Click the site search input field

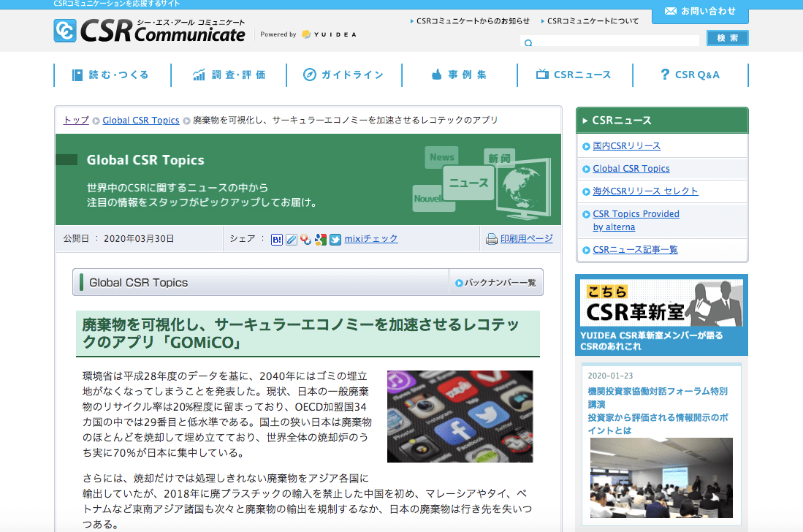point(609,41)
